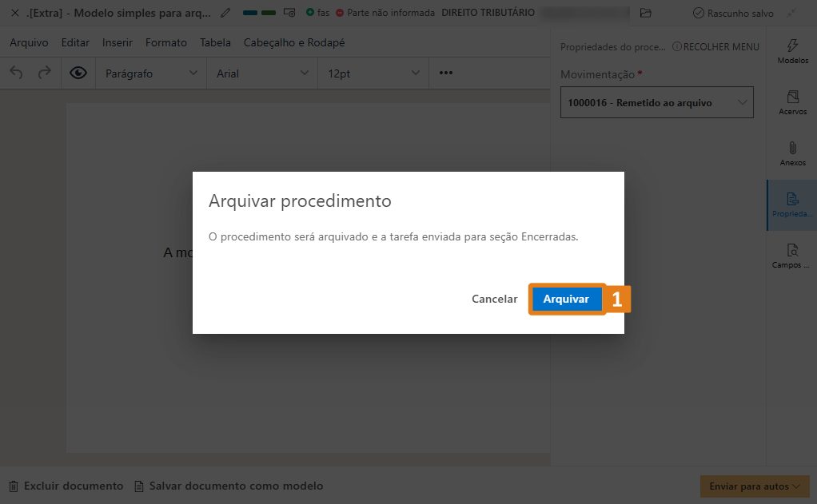
Task: Open the Acervos panel
Action: point(791,102)
